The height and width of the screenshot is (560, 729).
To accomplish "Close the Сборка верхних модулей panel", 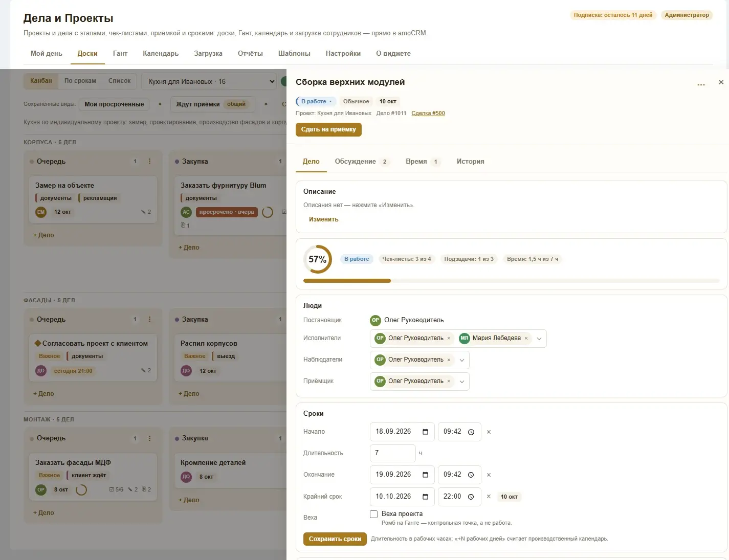I will tap(721, 82).
